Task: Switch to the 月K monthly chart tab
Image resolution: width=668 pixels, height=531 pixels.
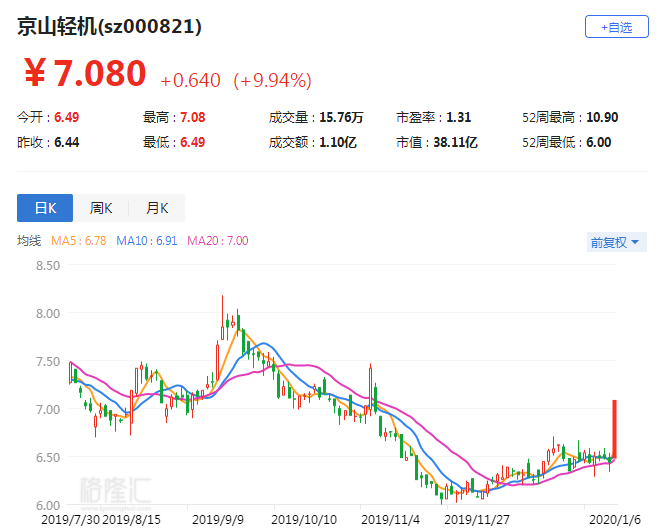Action: click(x=157, y=208)
